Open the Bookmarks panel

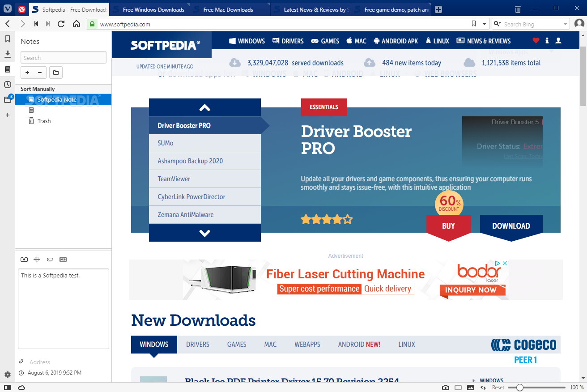(8, 39)
